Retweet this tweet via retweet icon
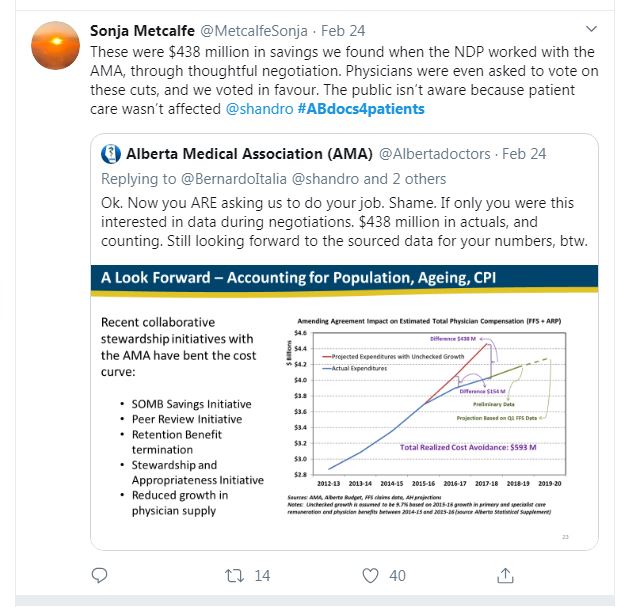Screen dimensions: 629x607 234,575
